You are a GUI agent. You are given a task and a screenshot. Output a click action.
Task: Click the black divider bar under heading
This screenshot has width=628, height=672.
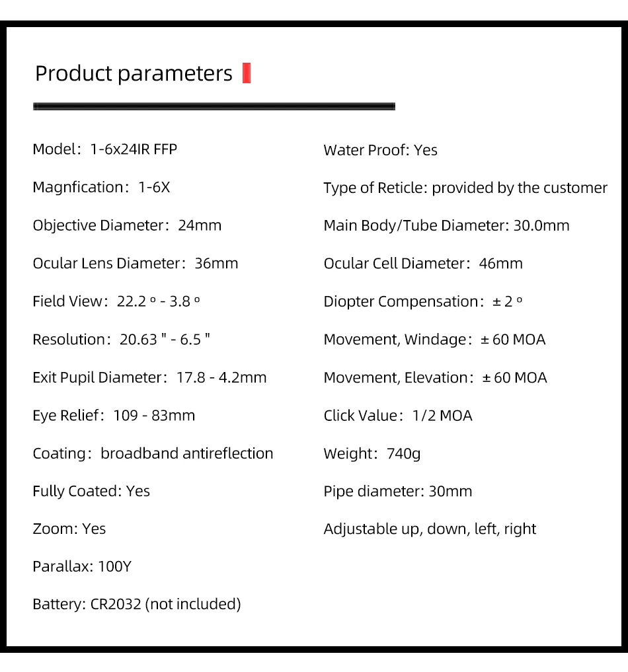(214, 106)
